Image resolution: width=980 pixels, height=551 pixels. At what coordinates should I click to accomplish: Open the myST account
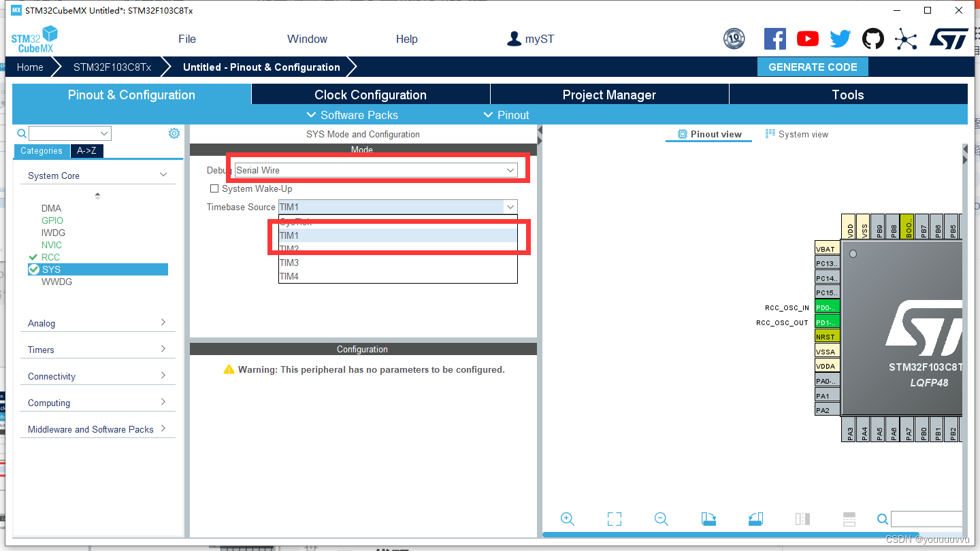pyautogui.click(x=531, y=39)
